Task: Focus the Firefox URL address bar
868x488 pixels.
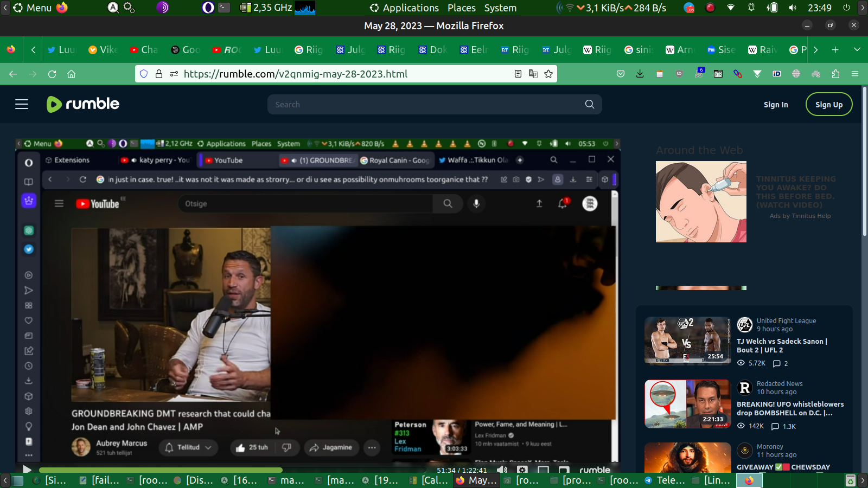Action: (x=347, y=74)
